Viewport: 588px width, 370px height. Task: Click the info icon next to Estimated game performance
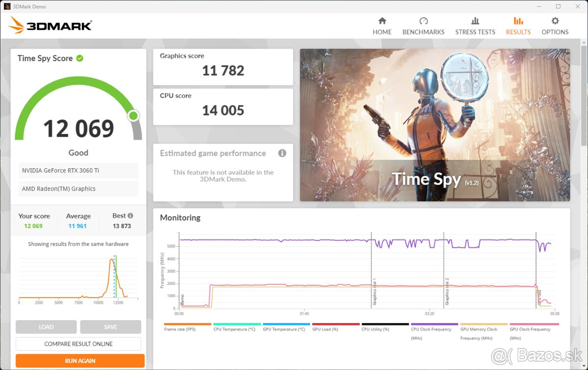(282, 153)
